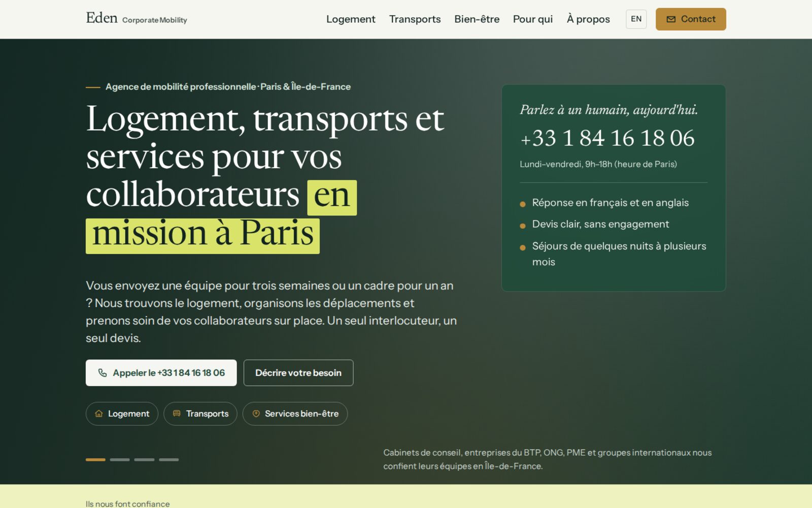Click Appeler le +33 1 84 16 18 06

161,373
